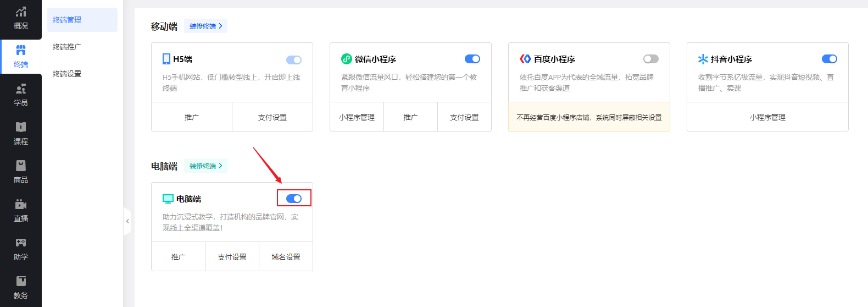
Task: Open the 直播 live broadcast sidebar icon
Action: pyautogui.click(x=21, y=211)
